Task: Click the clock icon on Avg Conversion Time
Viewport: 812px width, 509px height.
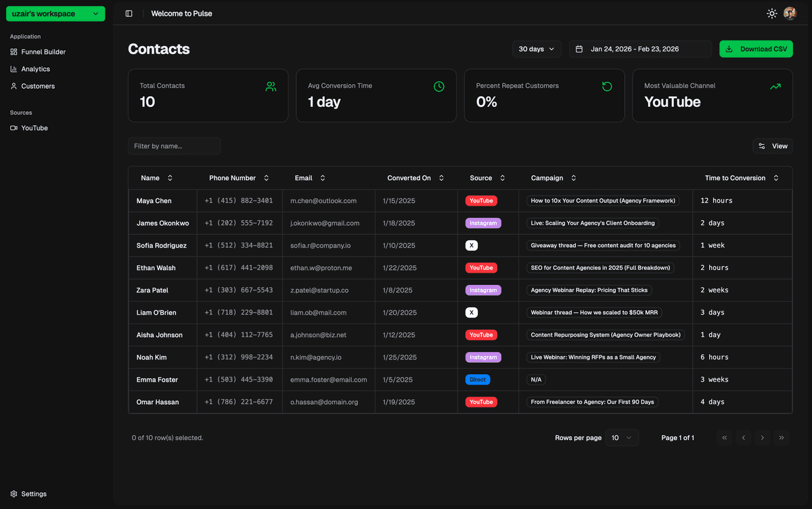Action: point(439,87)
